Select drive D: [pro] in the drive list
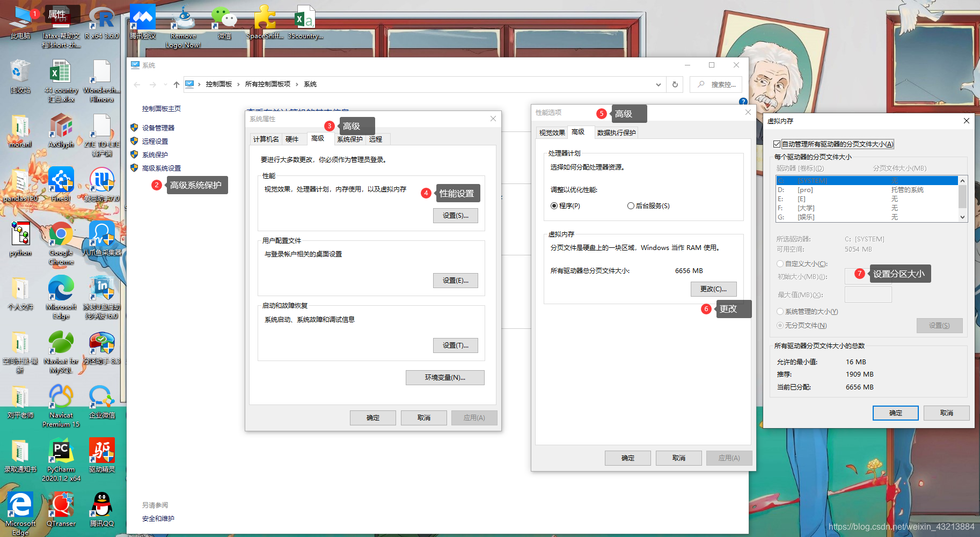 867,190
